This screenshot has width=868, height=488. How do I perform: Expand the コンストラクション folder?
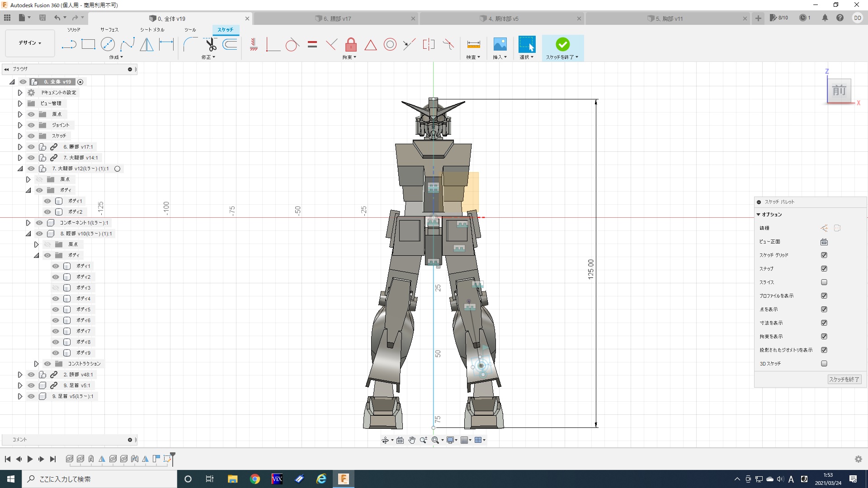click(36, 364)
